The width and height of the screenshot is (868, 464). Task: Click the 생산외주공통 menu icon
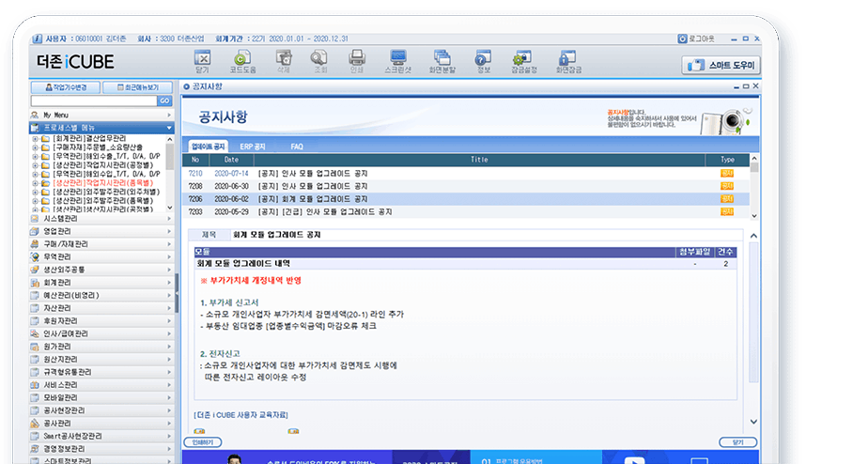coord(35,270)
